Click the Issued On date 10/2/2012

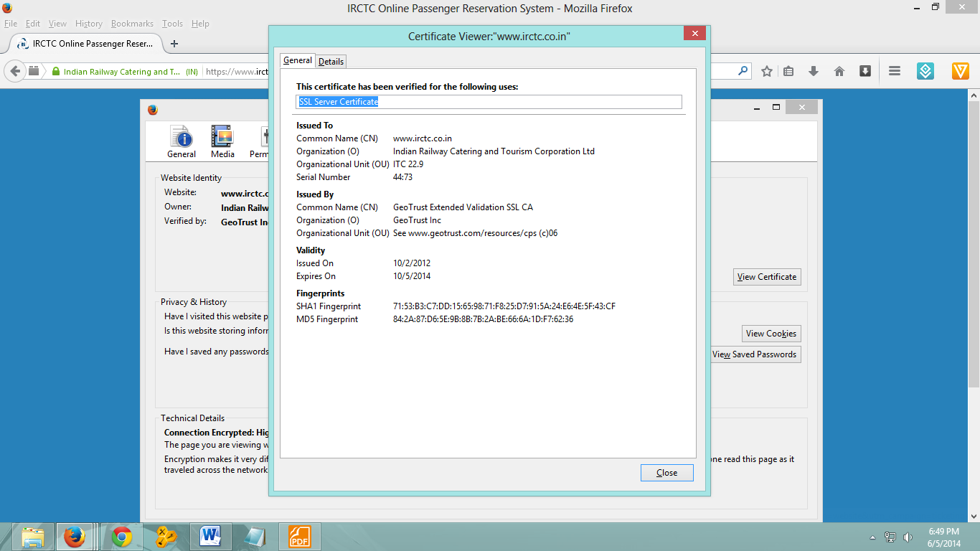[x=412, y=263]
